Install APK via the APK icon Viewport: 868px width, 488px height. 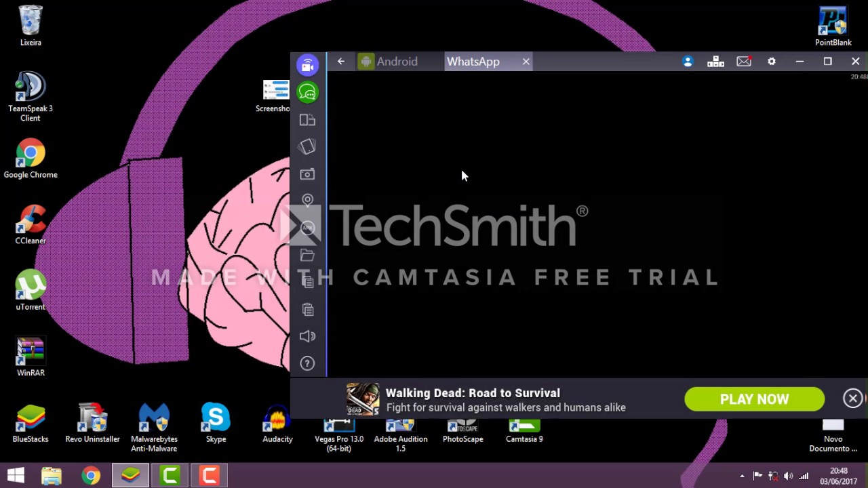click(x=307, y=228)
